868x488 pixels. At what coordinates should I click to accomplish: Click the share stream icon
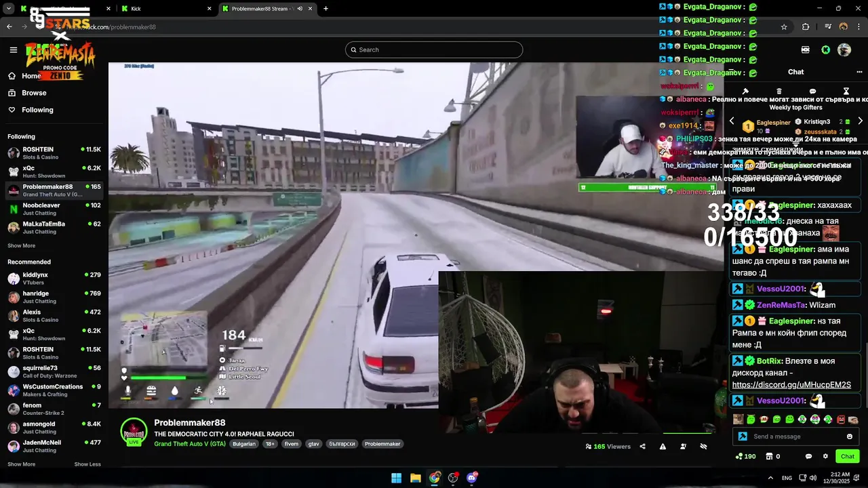[x=642, y=447]
